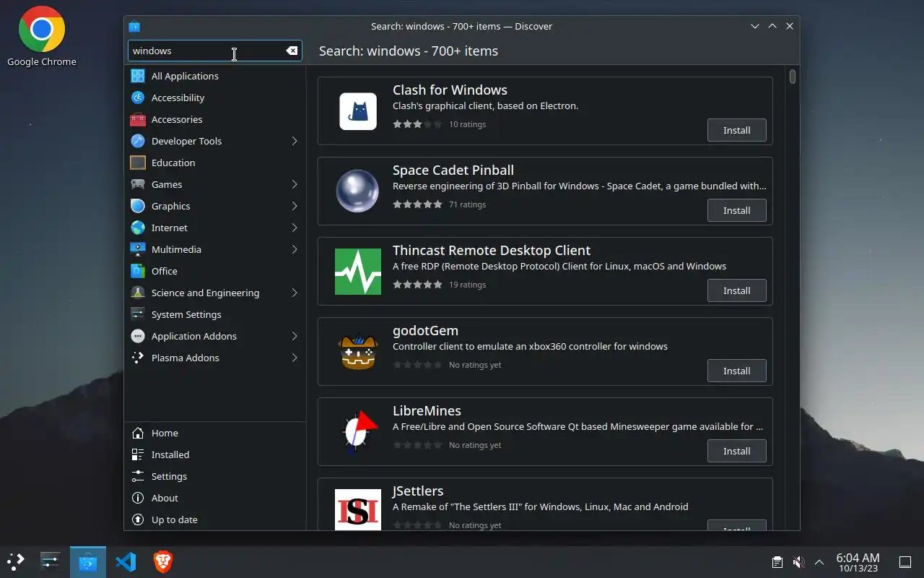
Task: Open the Up to date page
Action: tap(215, 519)
